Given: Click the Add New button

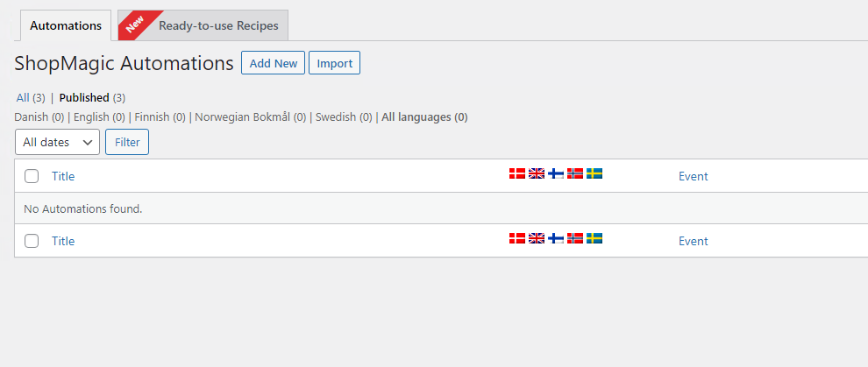Looking at the screenshot, I should click(273, 63).
